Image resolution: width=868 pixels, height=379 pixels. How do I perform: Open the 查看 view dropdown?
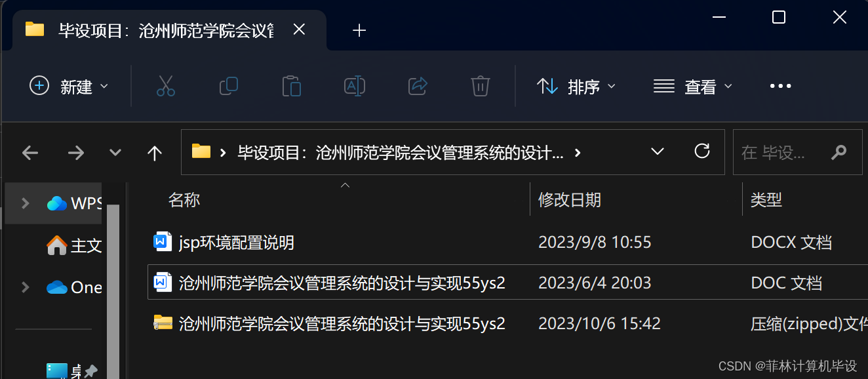tap(693, 86)
